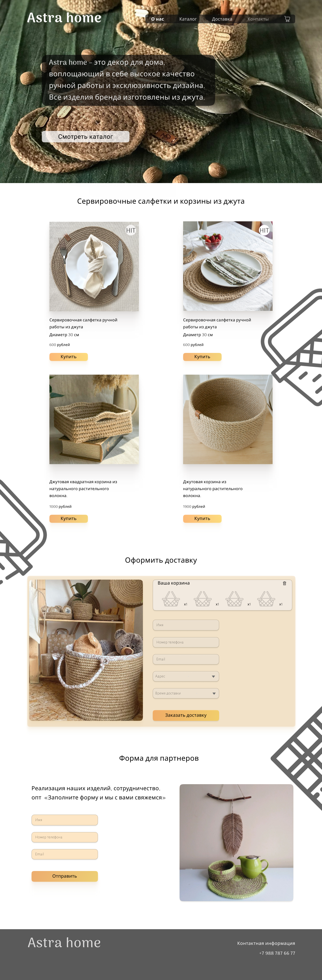Open the Каталог menu item
The height and width of the screenshot is (980, 322).
pos(188,19)
